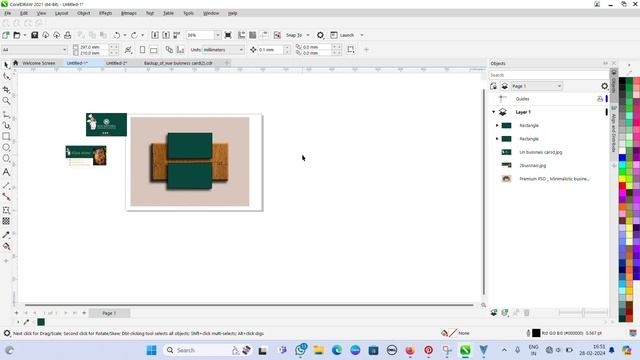Viewport: 640px width, 360px height.
Task: Click the Treat as filled frame icon
Action: (x=351, y=50)
